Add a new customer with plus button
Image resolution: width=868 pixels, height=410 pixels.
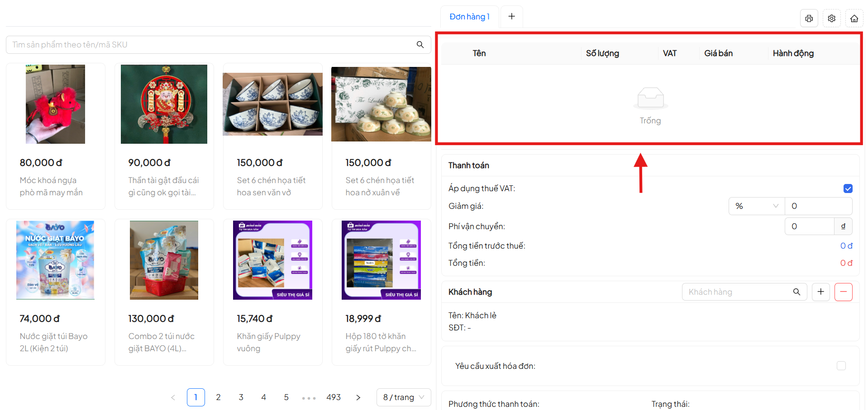coord(820,292)
